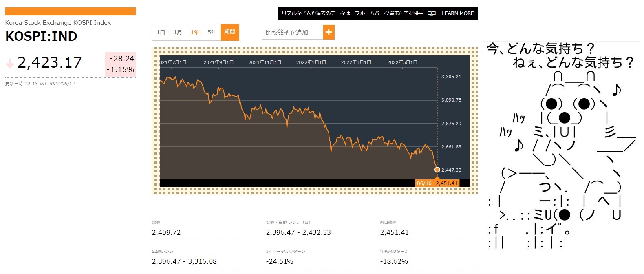Click the KOSPI:IND ticker heading
644x274 pixels.
point(41,36)
